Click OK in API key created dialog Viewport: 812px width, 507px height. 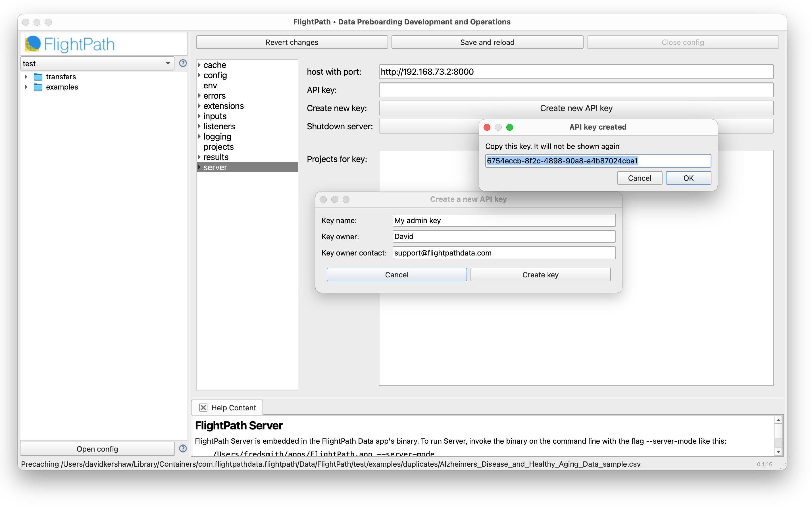coord(688,178)
